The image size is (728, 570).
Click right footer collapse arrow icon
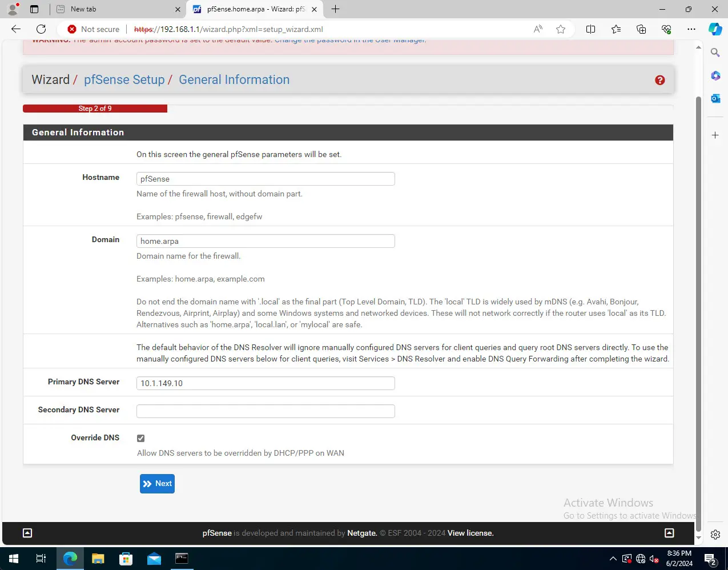(669, 533)
